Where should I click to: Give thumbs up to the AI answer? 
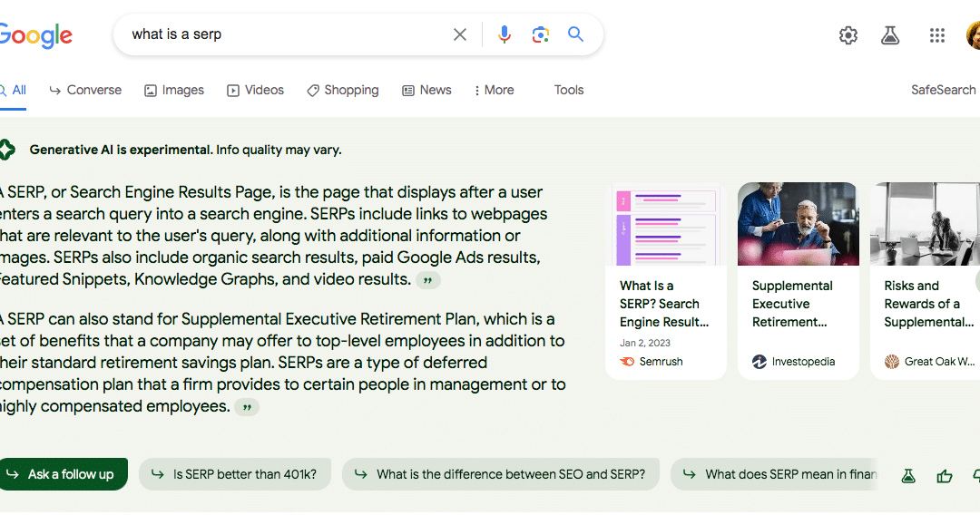click(945, 476)
